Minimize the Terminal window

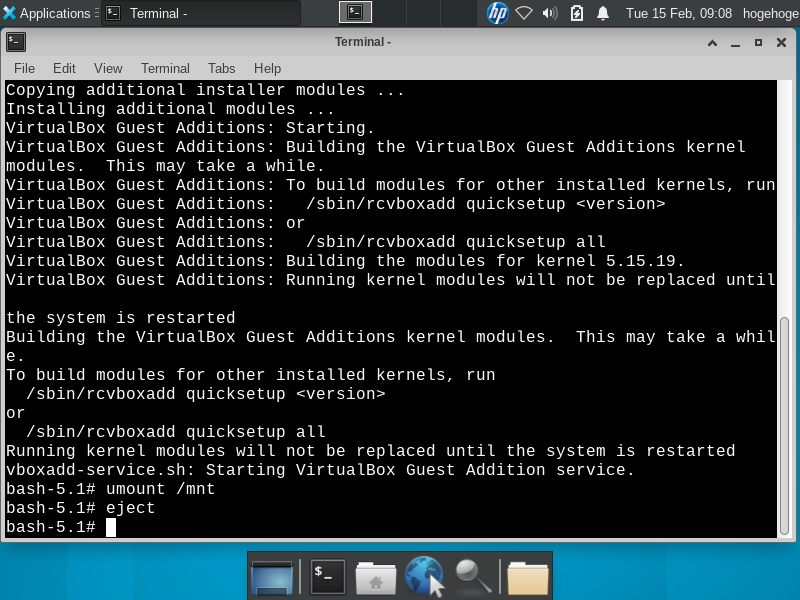click(x=735, y=42)
